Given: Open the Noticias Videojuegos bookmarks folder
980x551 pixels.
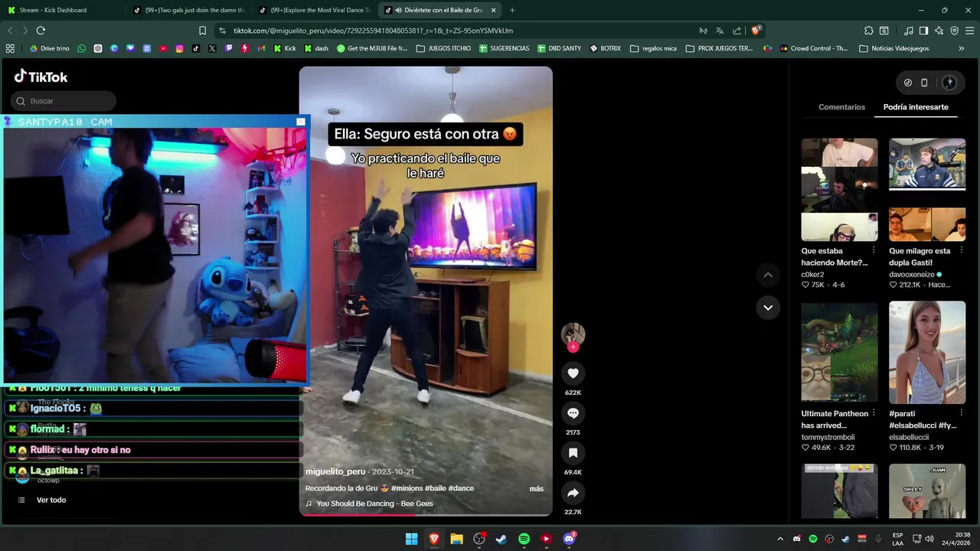Looking at the screenshot, I should [894, 48].
